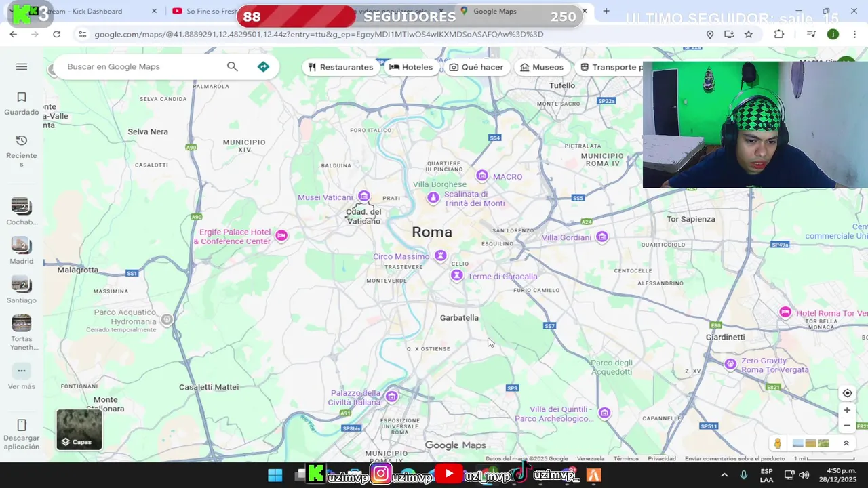Filter map by Transporte público

click(x=608, y=67)
